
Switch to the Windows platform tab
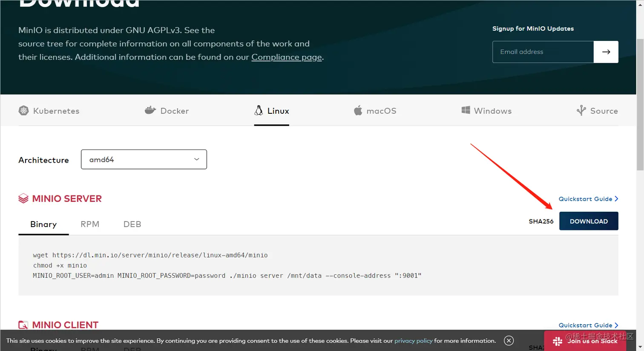(x=486, y=111)
